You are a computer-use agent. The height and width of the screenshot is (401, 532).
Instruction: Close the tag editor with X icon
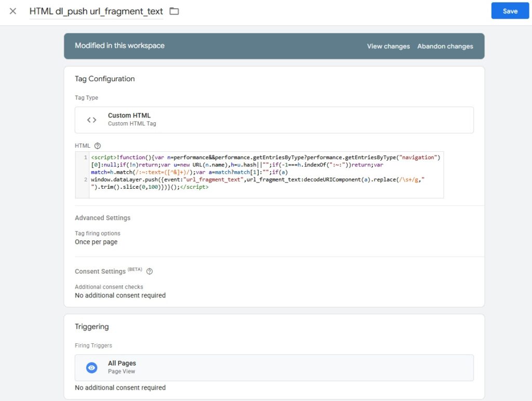pyautogui.click(x=13, y=11)
